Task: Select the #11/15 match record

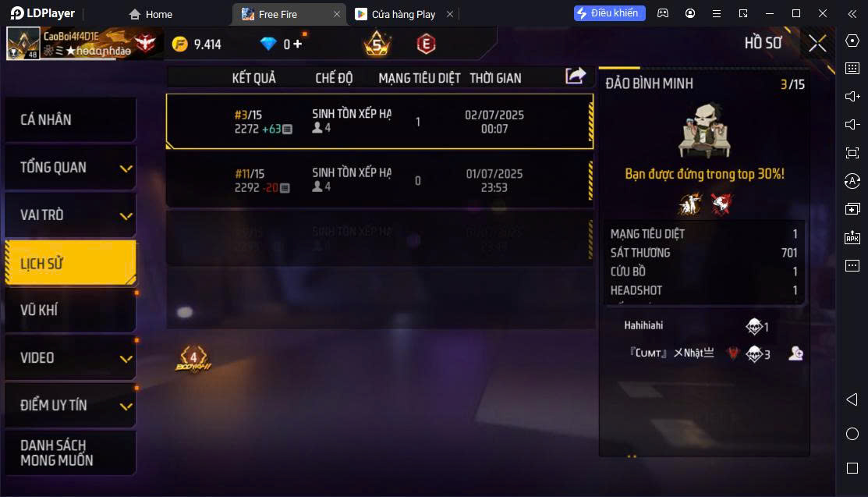Action: pos(380,181)
